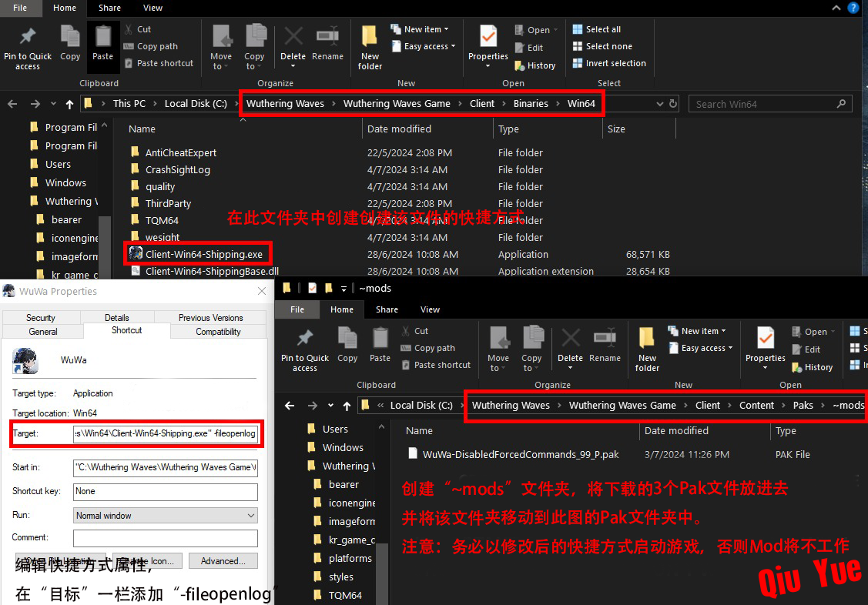Open the File menu in the Win64 window

tap(20, 8)
